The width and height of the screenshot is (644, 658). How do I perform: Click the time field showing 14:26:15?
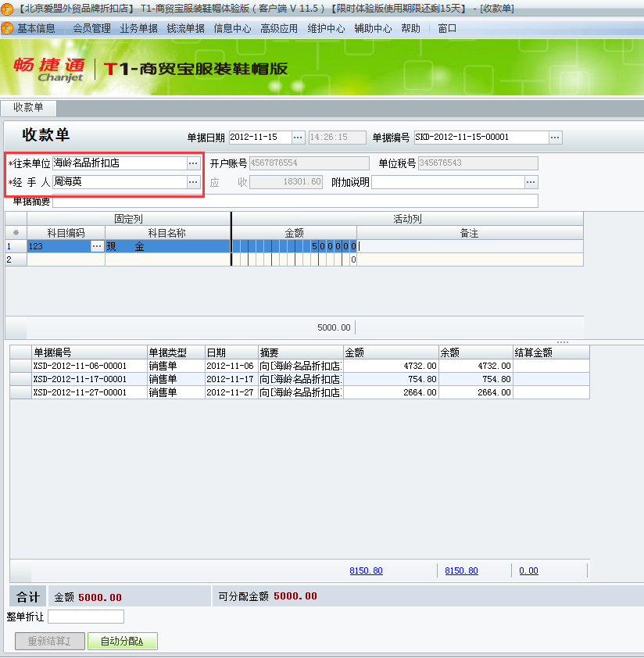pos(337,138)
